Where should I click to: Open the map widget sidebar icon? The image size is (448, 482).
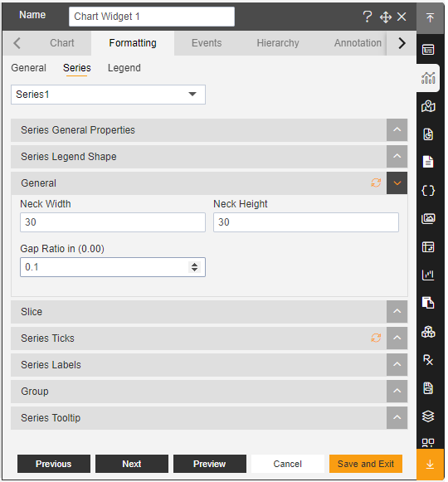coord(428,106)
